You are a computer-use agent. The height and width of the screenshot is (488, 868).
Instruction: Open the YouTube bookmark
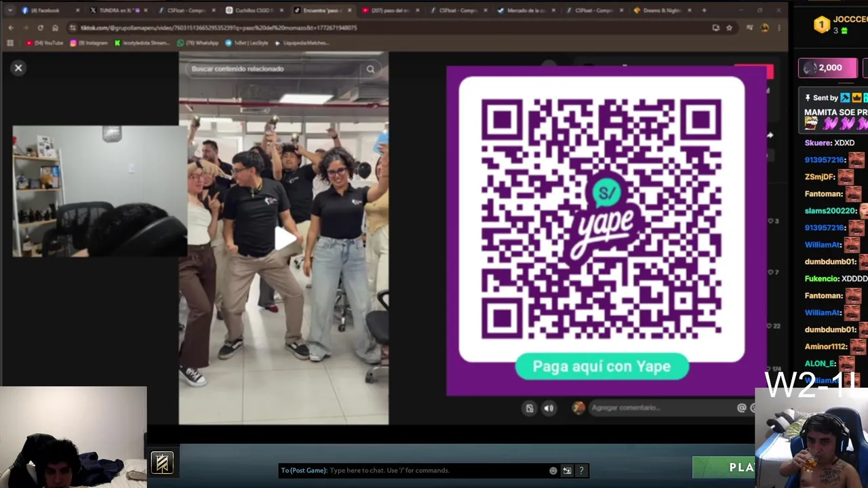[x=44, y=43]
